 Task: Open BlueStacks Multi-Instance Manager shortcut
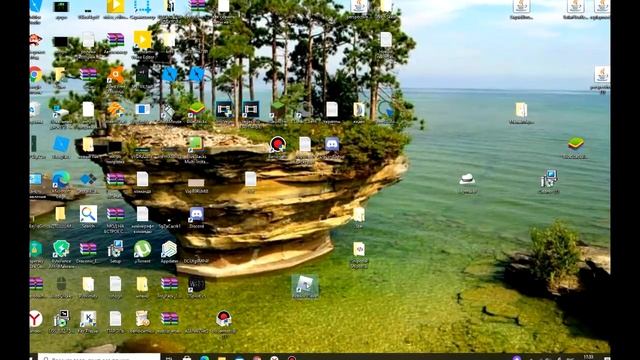pos(196,144)
